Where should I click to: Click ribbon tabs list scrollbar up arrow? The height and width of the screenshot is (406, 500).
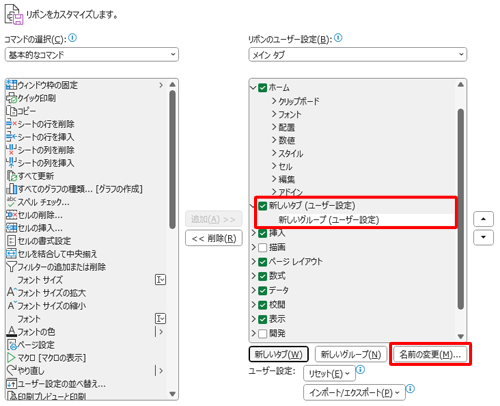click(x=461, y=85)
